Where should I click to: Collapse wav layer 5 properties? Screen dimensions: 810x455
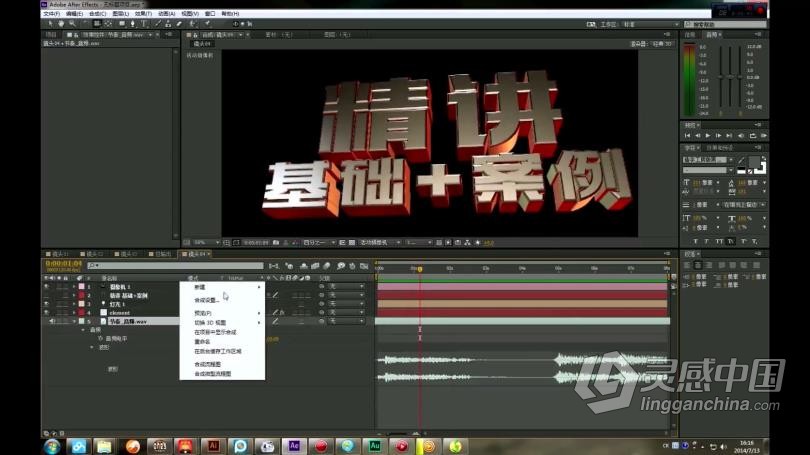(x=74, y=321)
